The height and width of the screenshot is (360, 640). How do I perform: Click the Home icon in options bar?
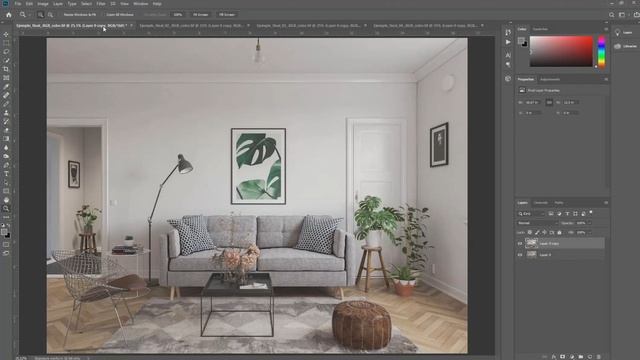point(9,14)
